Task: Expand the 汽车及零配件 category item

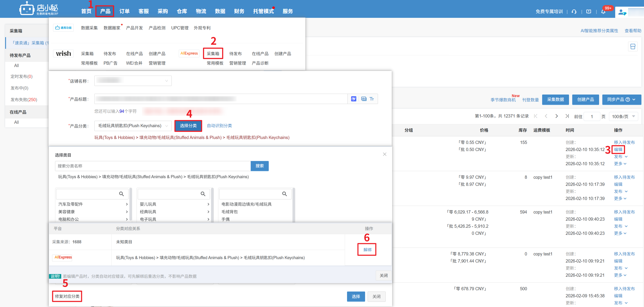Action: tap(93, 204)
